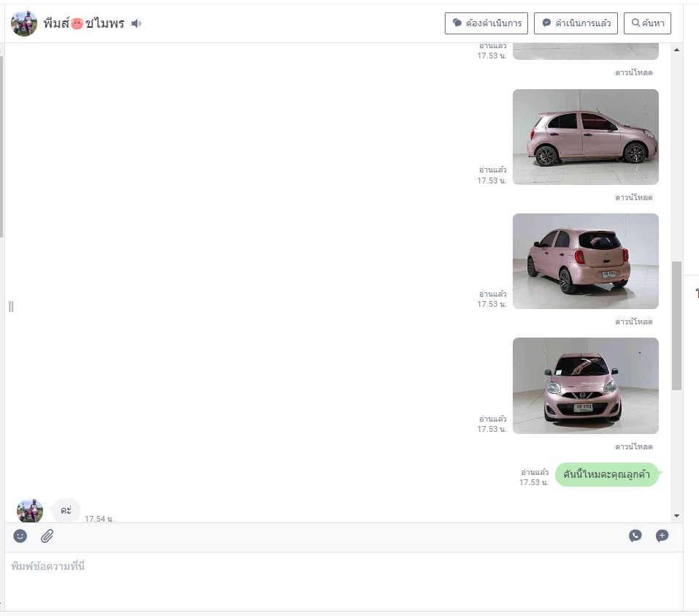699x616 pixels.
Task: Click the scrollbar down arrow
Action: (676, 516)
